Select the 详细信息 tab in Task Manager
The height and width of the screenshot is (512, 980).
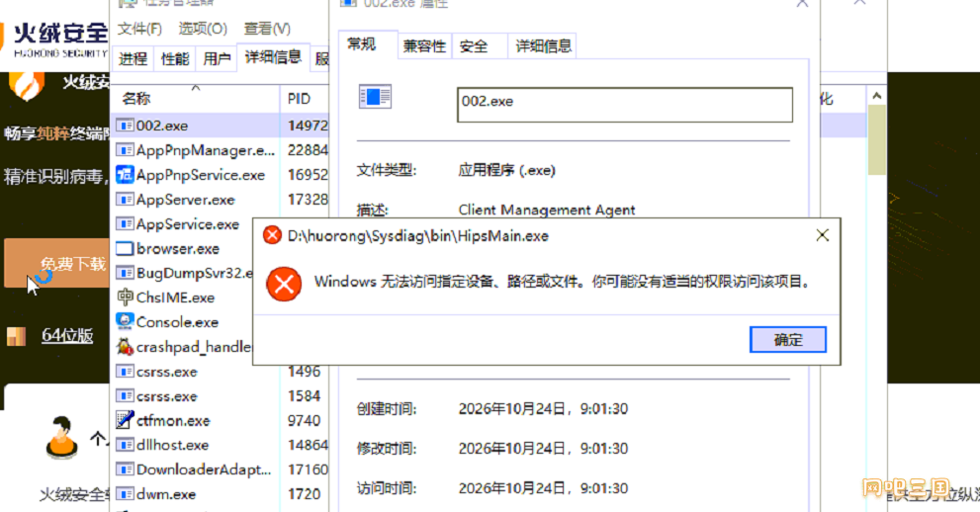(x=273, y=57)
